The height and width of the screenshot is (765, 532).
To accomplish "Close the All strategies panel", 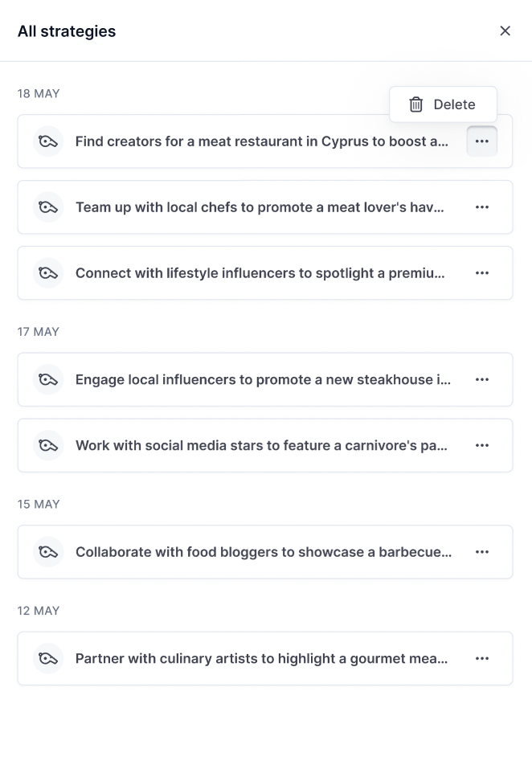I will tap(505, 31).
